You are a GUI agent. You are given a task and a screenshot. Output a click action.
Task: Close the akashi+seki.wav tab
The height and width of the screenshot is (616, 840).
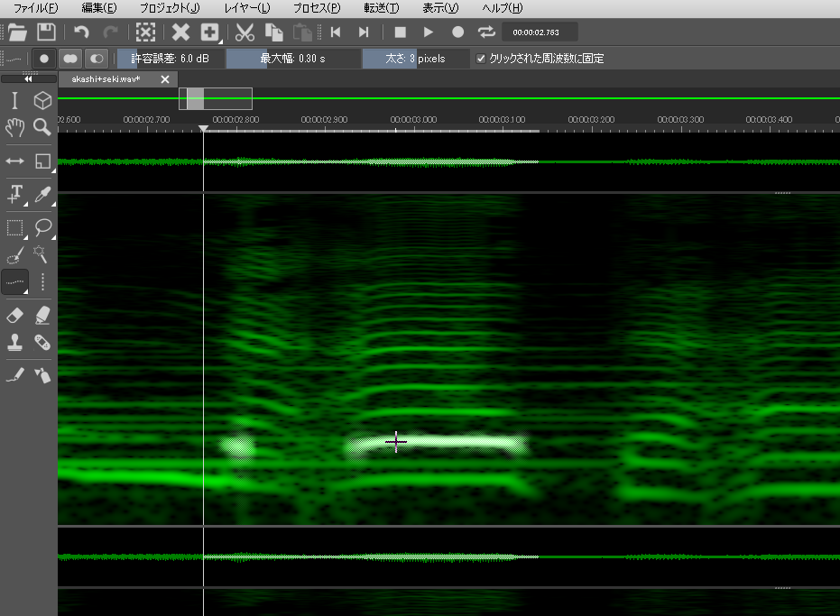click(165, 79)
